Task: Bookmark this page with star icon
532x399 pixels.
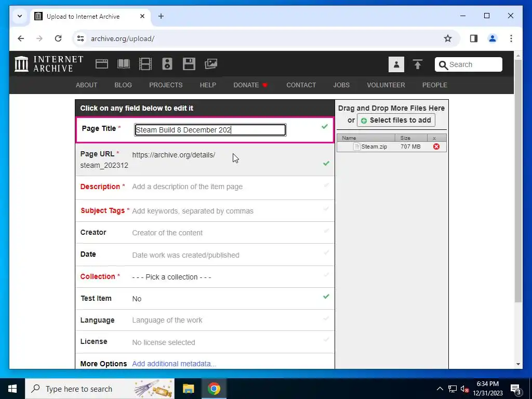Action: tap(448, 38)
